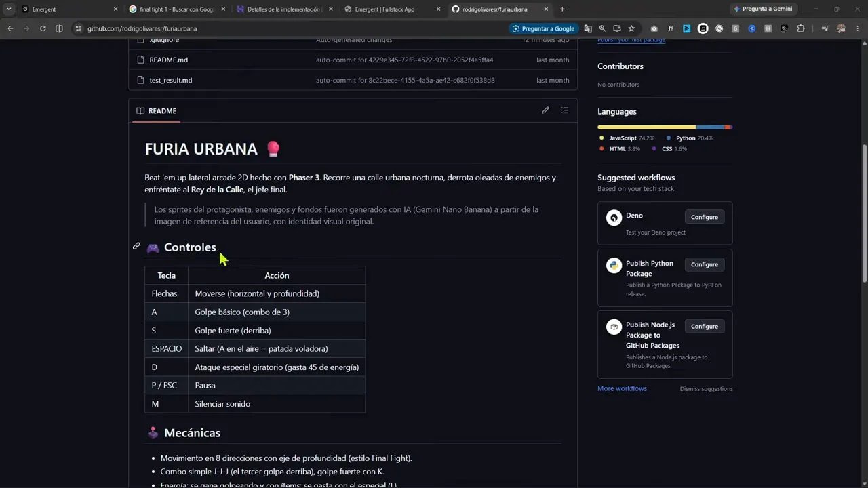
Task: Click the yellow JavaScript segment of language bar
Action: click(646, 127)
